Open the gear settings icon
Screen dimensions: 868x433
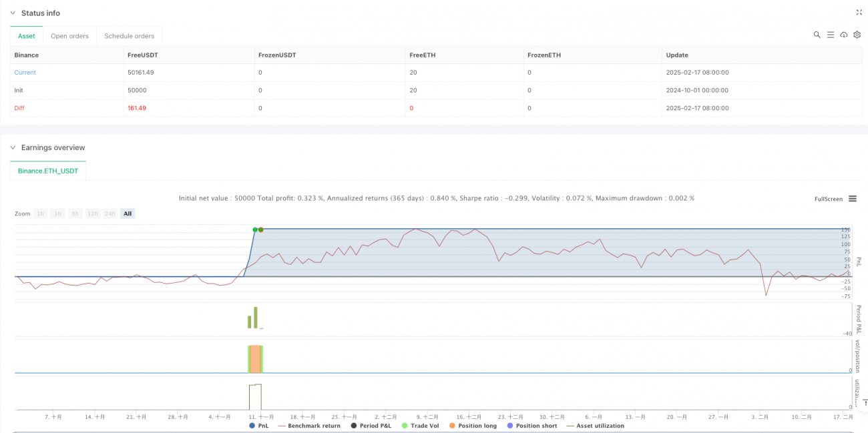pos(857,35)
